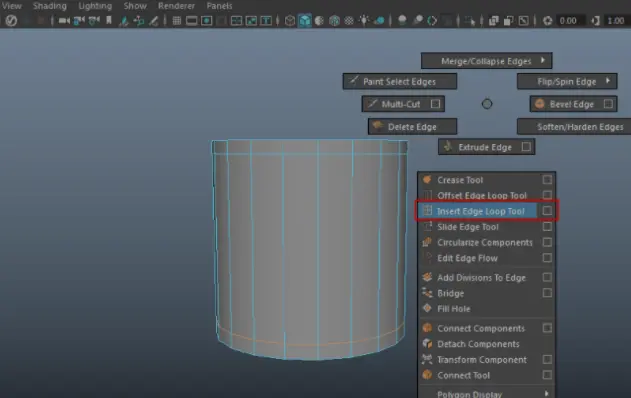The image size is (631, 398).
Task: Click the highlighted Smooth Shade All cube icon
Action: [x=305, y=21]
